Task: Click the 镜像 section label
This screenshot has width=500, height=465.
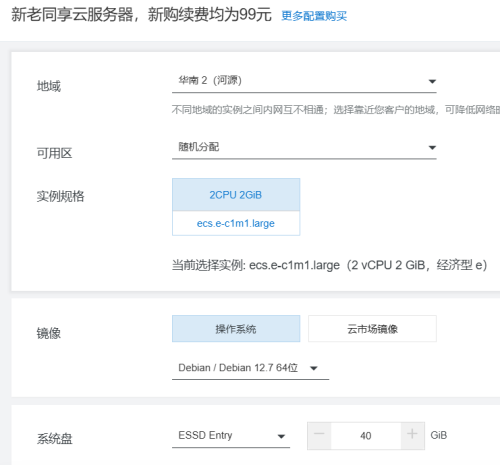Action: tap(49, 333)
